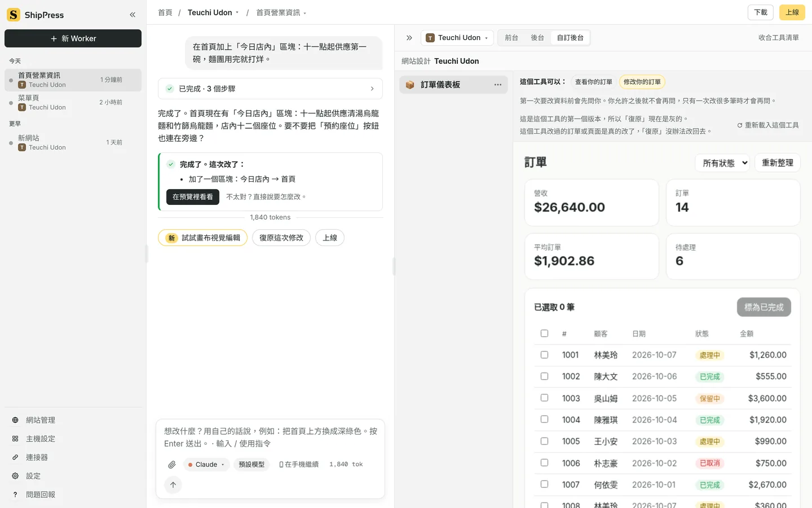812x508 pixels.
Task: Click the 下載 button
Action: 761,12
